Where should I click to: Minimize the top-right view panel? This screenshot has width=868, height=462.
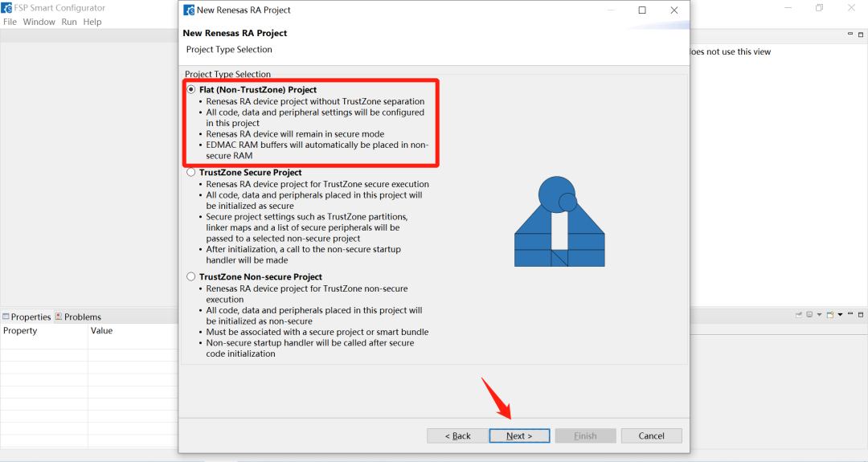(x=850, y=34)
